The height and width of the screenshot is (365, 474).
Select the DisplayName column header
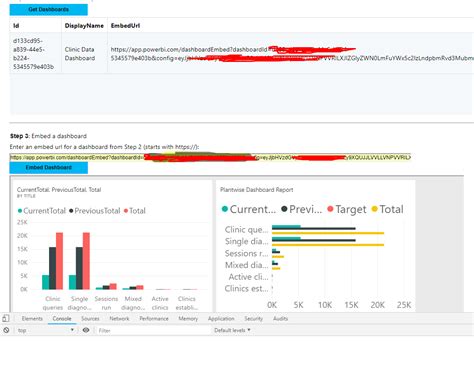84,26
